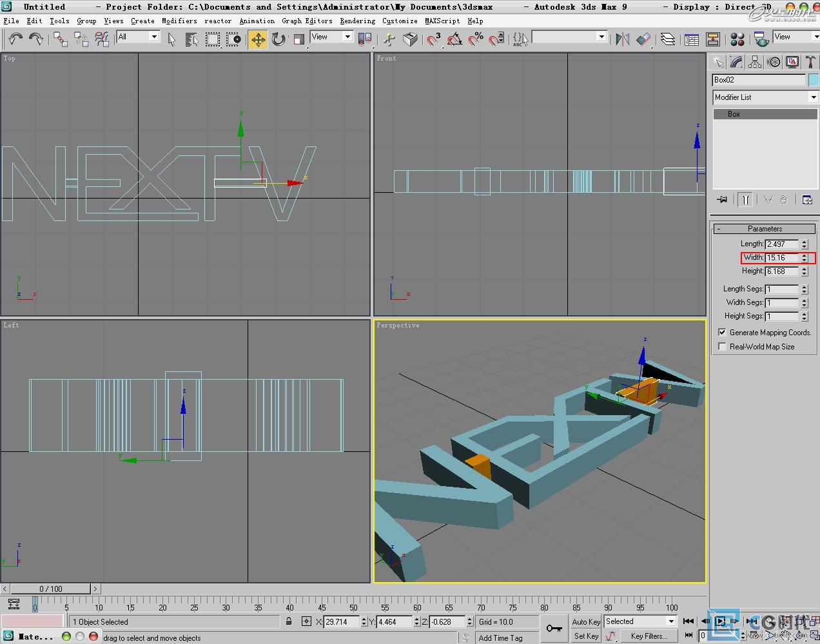Click the Redo arrow in the toolbar
Image resolution: width=820 pixels, height=644 pixels.
pyautogui.click(x=36, y=39)
